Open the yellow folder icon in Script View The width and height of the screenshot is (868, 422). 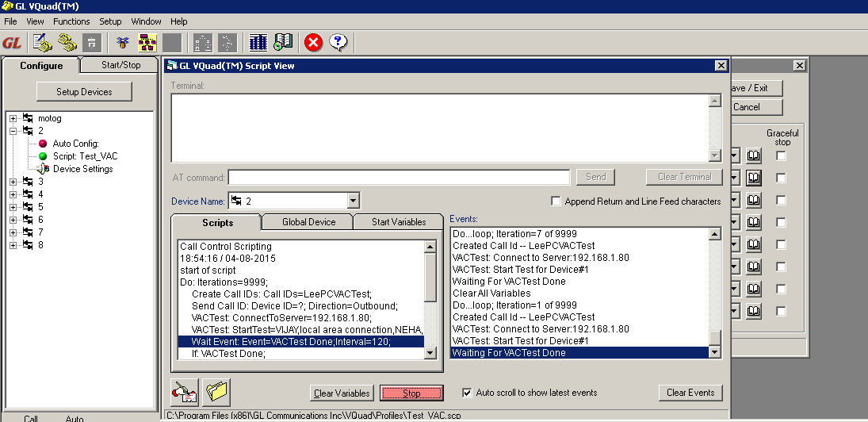pyautogui.click(x=216, y=393)
